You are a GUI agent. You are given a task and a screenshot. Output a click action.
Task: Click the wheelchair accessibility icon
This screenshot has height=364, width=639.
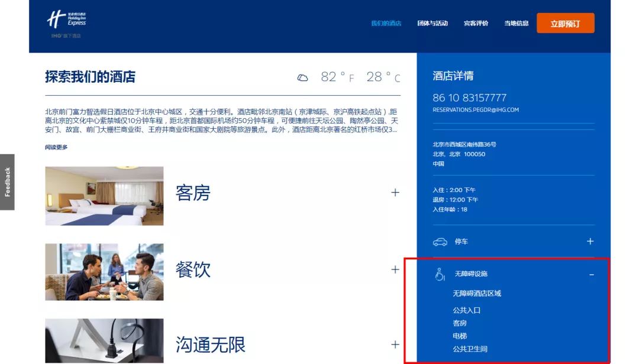[x=440, y=274]
